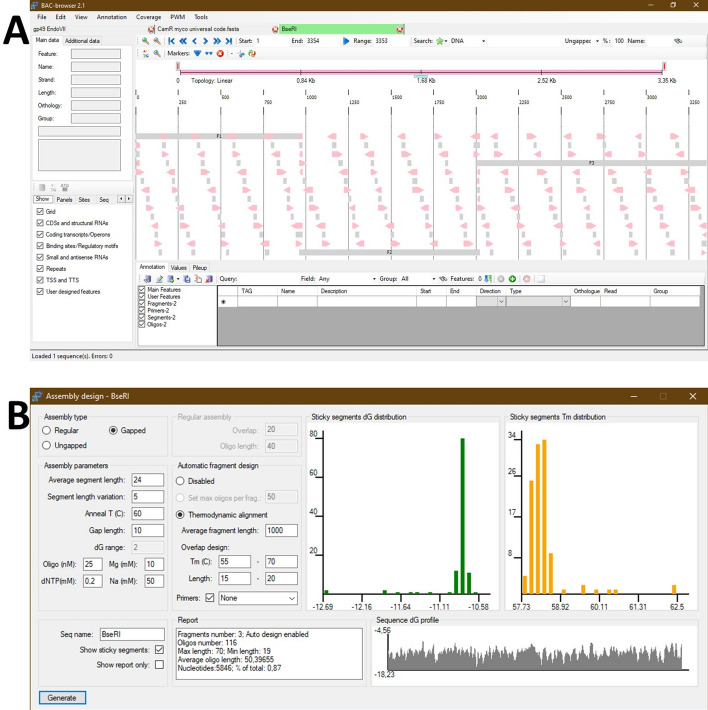Expand the Ungapped dropdown in toolbar
The image size is (708, 710).
pos(598,41)
